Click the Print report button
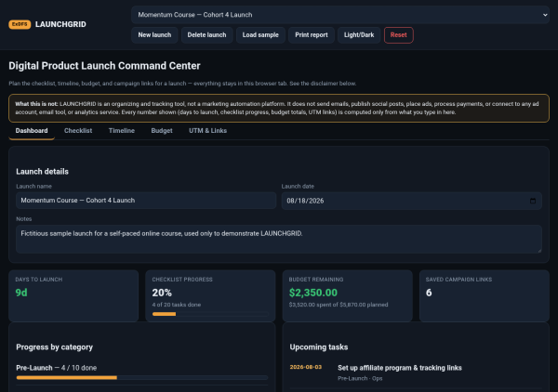558x392 pixels. tap(312, 35)
